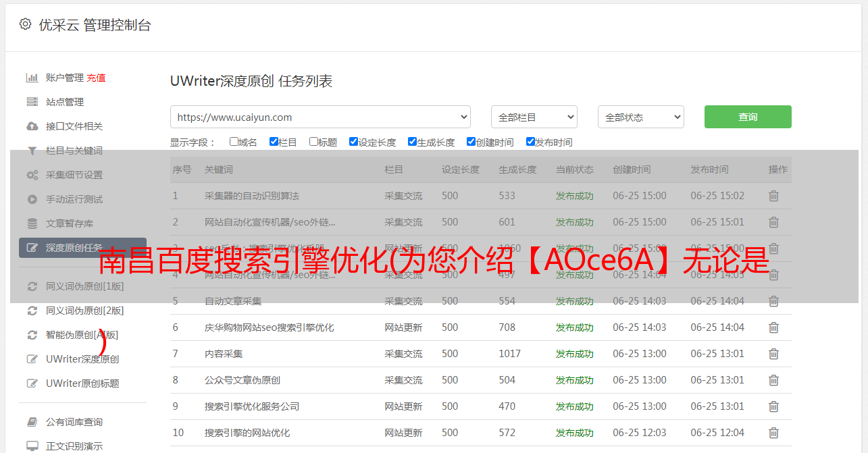
Task: Delete row 9 搜索引擎优化服务公司
Action: (x=773, y=406)
